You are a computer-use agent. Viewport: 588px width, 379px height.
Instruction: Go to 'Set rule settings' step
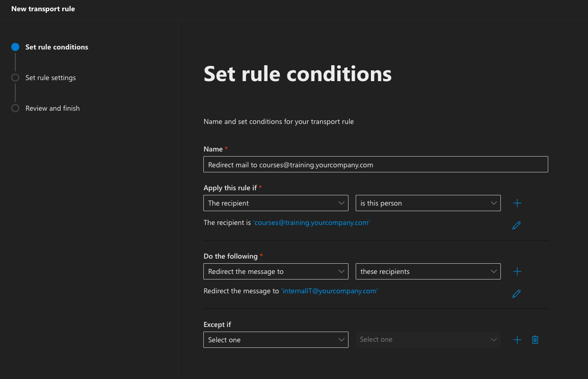point(50,78)
